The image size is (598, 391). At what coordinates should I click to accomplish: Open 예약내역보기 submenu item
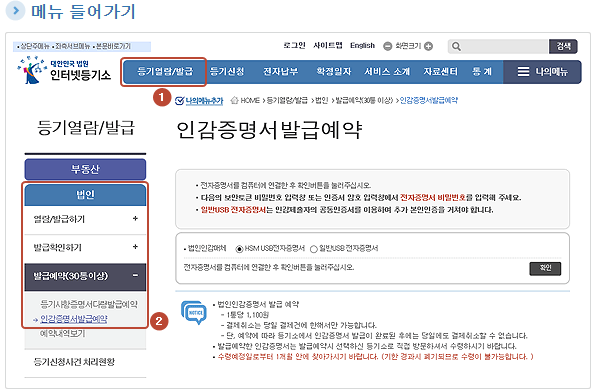pos(63,333)
